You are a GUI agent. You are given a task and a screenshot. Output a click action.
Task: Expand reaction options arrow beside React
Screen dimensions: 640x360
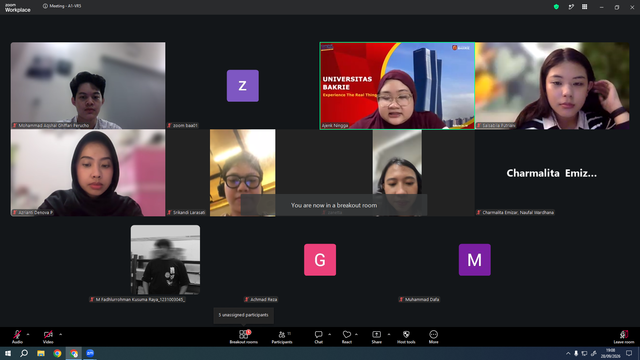pyautogui.click(x=356, y=334)
